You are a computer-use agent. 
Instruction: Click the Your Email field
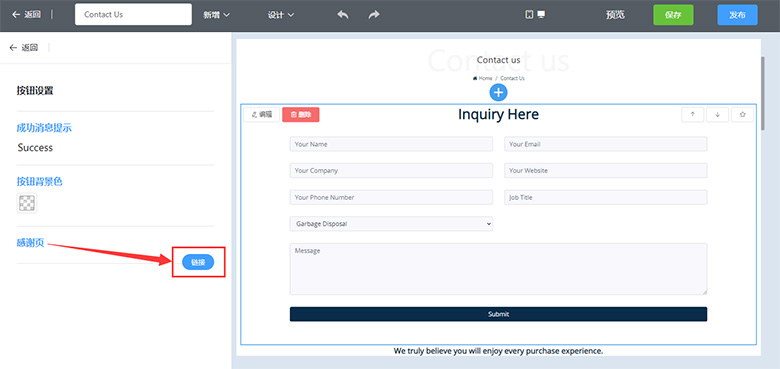(x=605, y=144)
